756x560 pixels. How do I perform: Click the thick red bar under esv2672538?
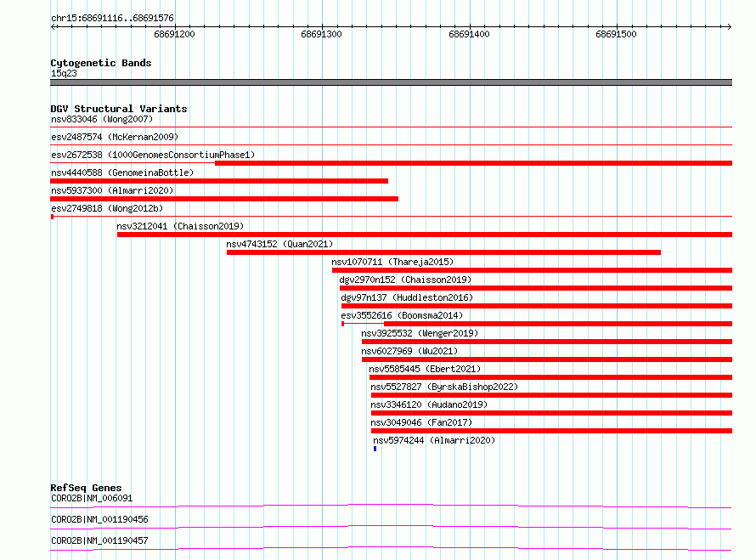pos(473,163)
